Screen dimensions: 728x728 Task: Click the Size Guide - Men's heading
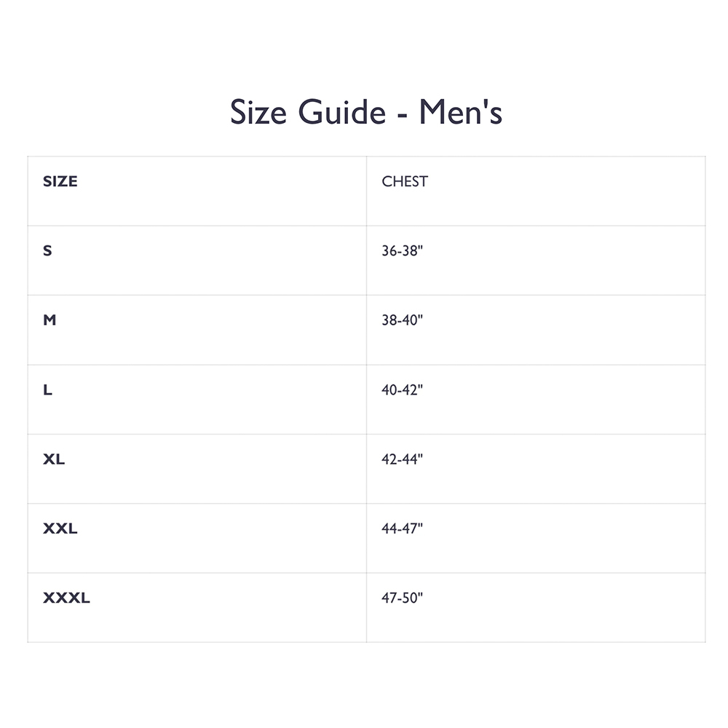click(x=366, y=112)
